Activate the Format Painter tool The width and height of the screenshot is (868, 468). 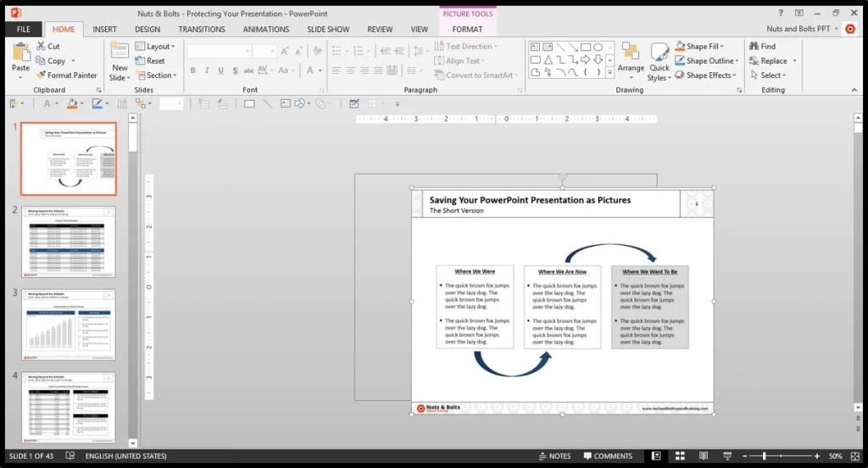[66, 75]
